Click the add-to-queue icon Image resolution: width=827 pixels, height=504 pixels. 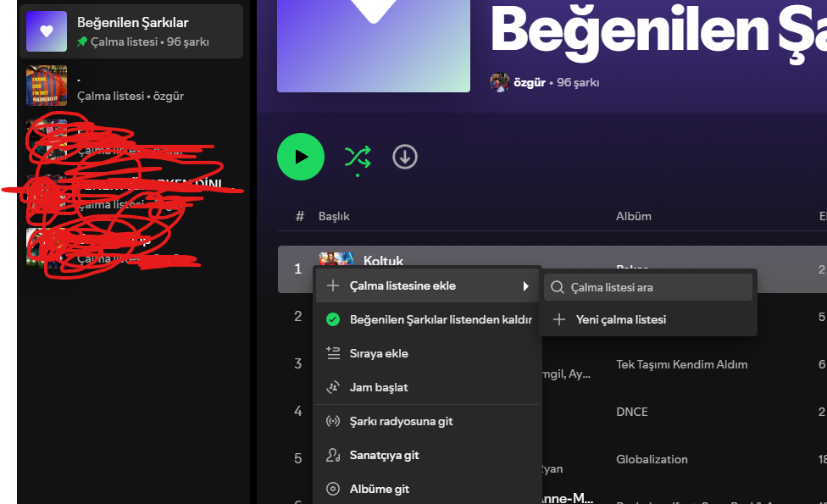tap(333, 353)
